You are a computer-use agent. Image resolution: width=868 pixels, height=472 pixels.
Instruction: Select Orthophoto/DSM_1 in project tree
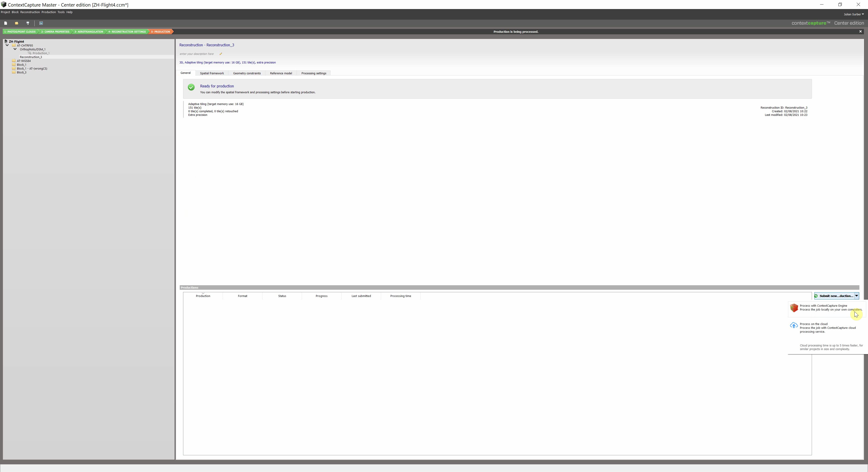point(33,49)
